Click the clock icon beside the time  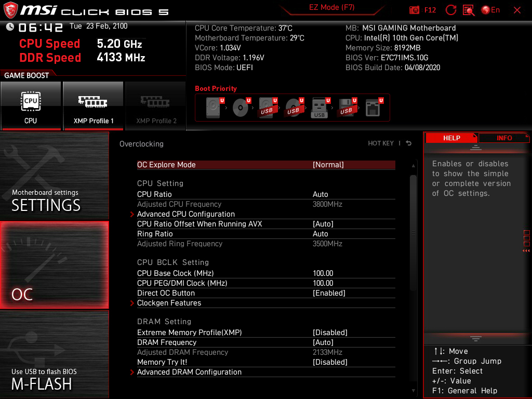(x=10, y=27)
